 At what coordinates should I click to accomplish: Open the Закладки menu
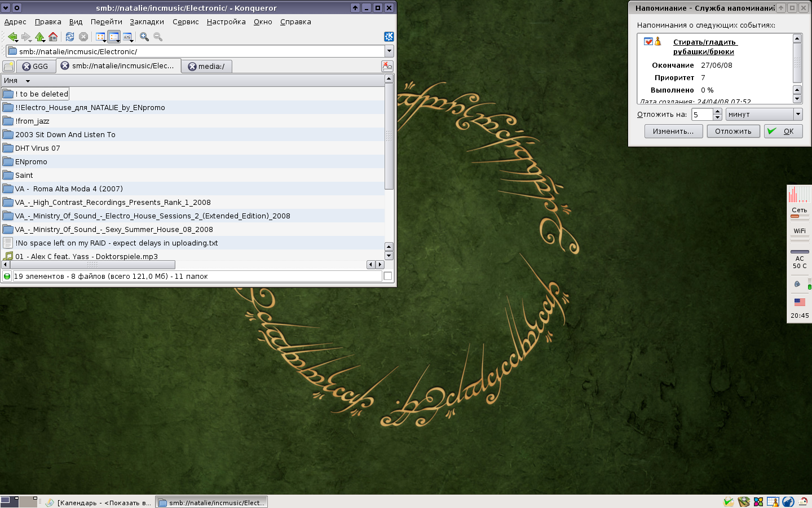click(x=147, y=22)
